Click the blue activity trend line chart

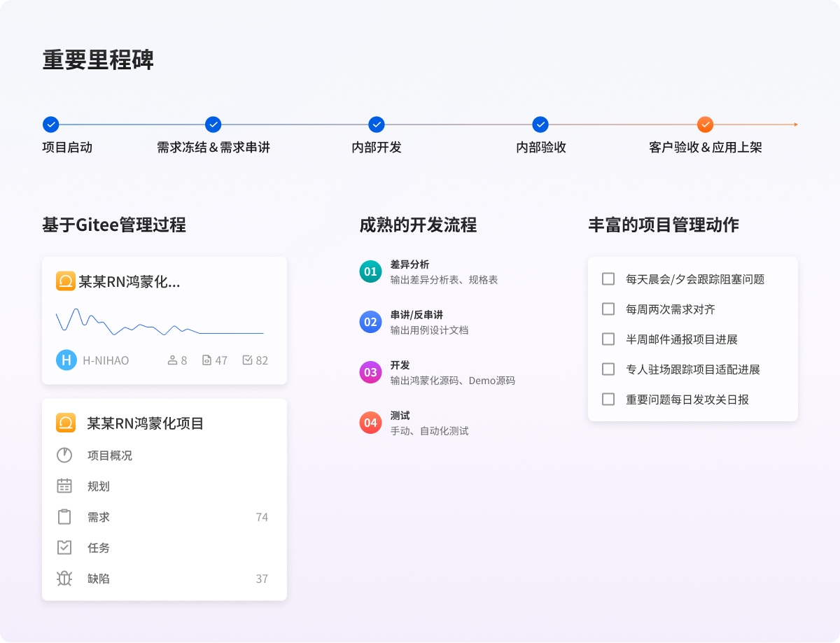[x=160, y=324]
